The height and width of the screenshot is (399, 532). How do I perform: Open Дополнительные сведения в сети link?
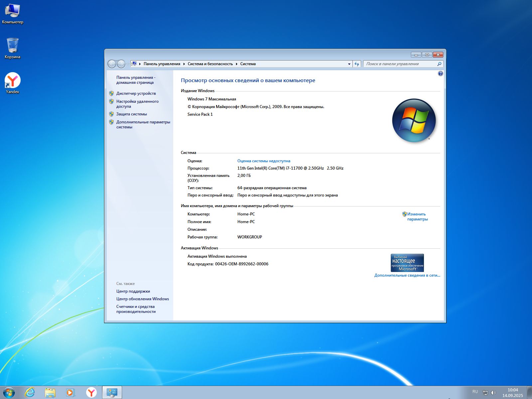coord(407,275)
